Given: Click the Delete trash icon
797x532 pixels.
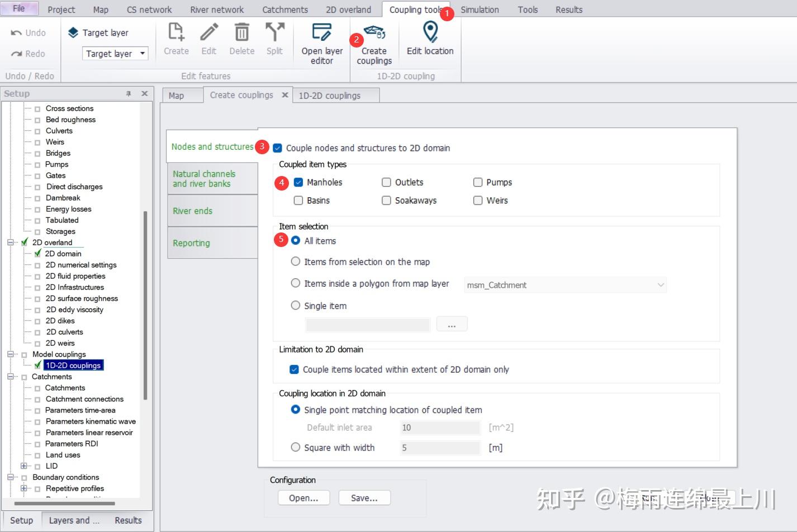Looking at the screenshot, I should point(241,32).
